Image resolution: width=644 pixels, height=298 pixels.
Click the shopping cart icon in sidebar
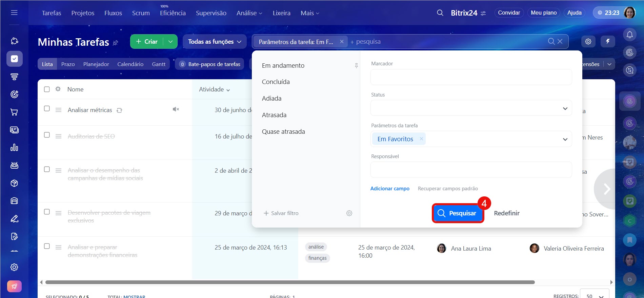pos(14,112)
